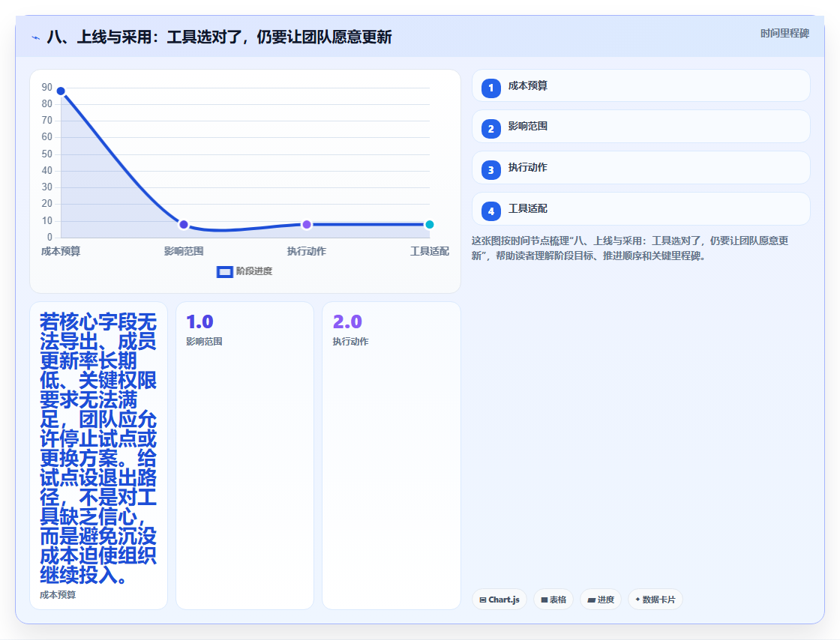Click the description paragraph beginning 这张图按时间节点
840x640 pixels.
[x=630, y=248]
